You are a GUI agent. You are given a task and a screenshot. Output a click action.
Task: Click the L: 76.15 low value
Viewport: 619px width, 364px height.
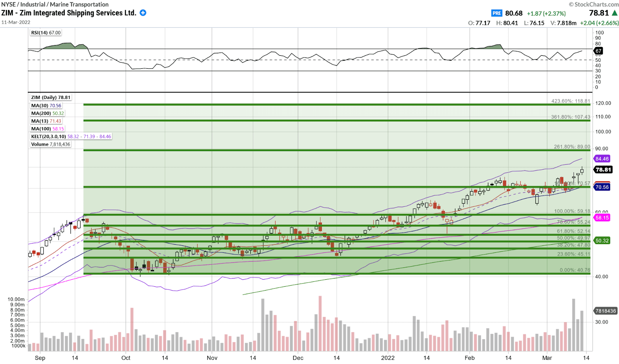(534, 23)
